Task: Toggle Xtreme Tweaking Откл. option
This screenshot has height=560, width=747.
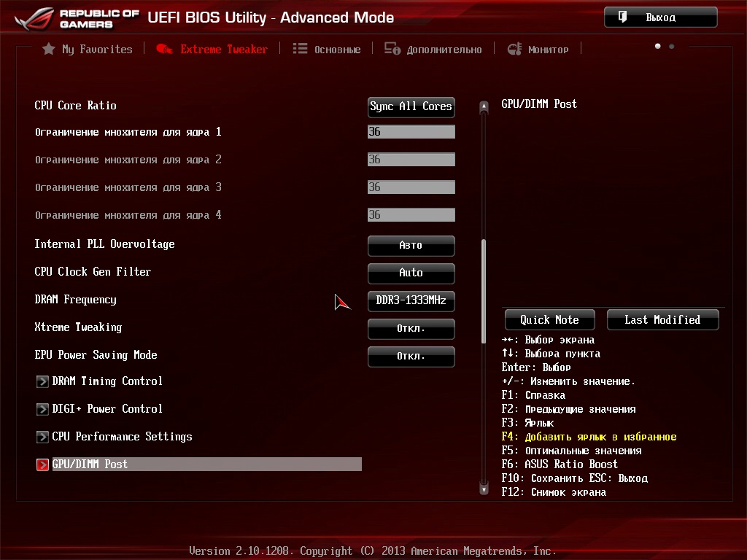Action: click(x=411, y=329)
